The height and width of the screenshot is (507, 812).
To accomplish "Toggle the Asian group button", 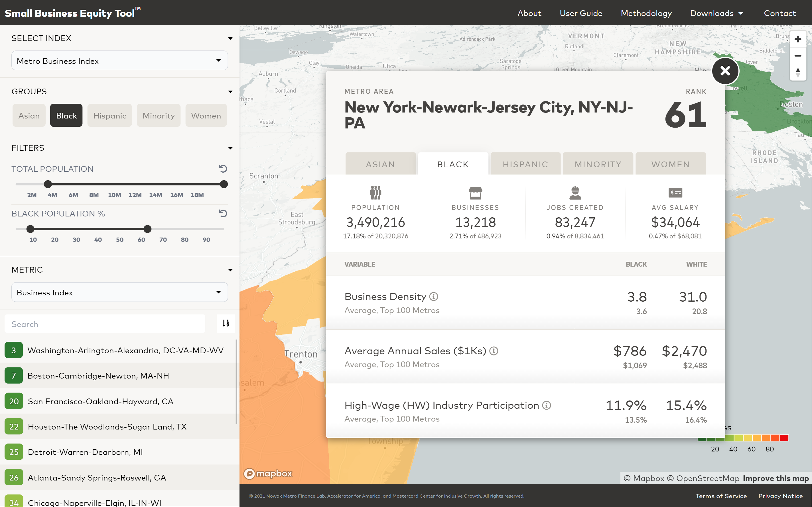I will pyautogui.click(x=29, y=116).
